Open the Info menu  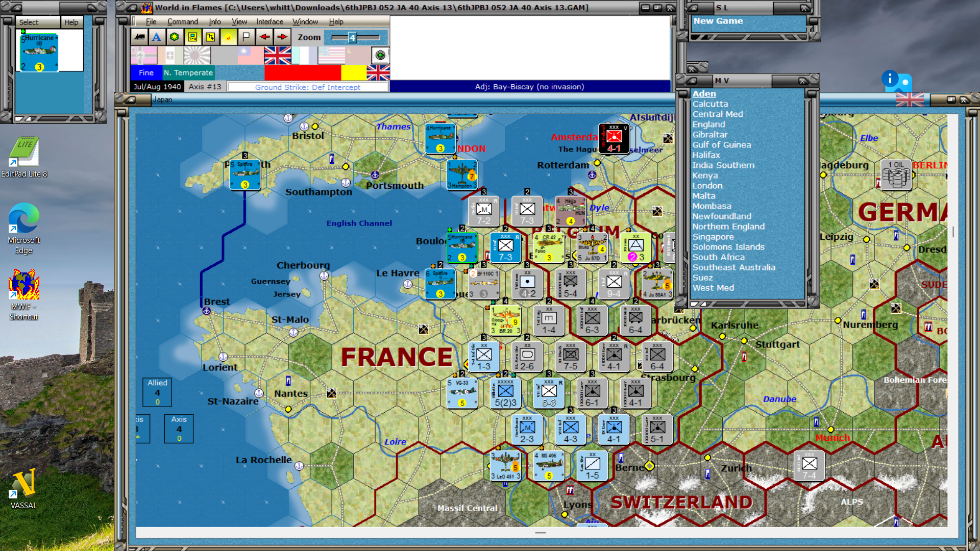pyautogui.click(x=215, y=21)
